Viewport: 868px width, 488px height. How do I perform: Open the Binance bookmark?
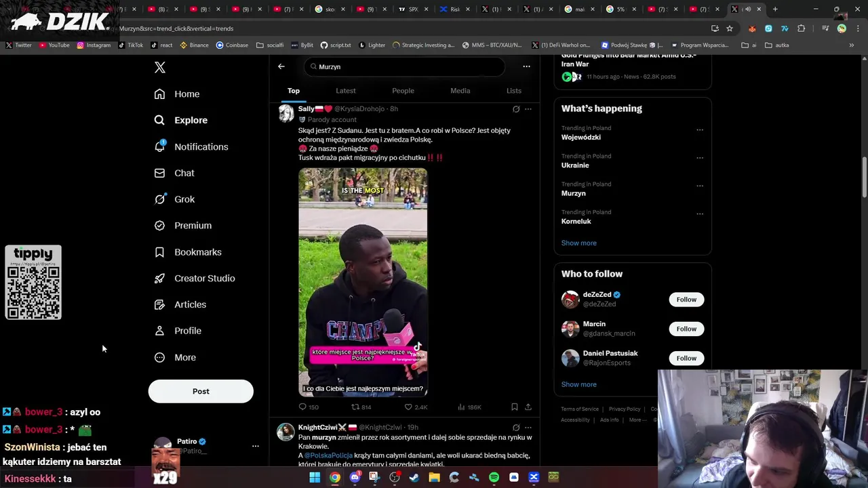click(x=195, y=45)
